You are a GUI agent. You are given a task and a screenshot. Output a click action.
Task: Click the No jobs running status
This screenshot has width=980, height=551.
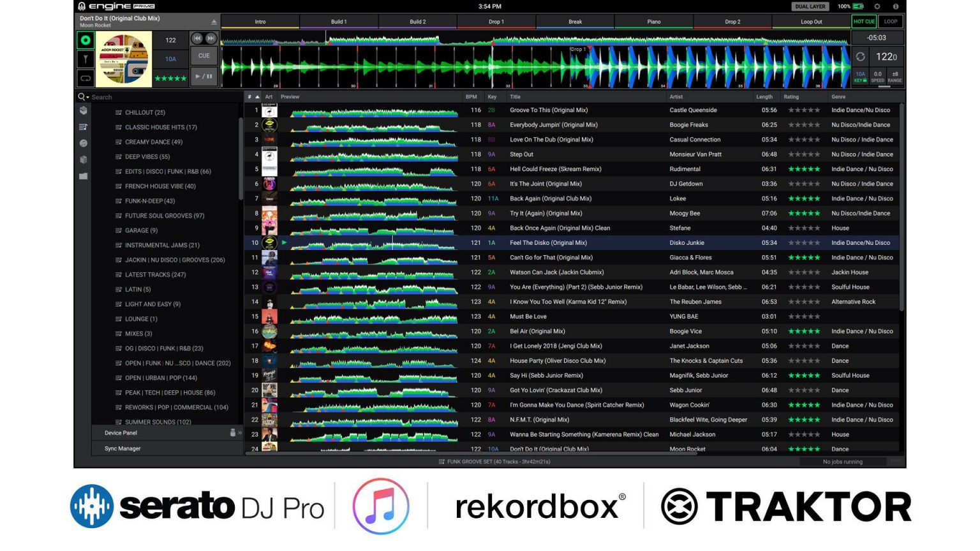point(842,462)
